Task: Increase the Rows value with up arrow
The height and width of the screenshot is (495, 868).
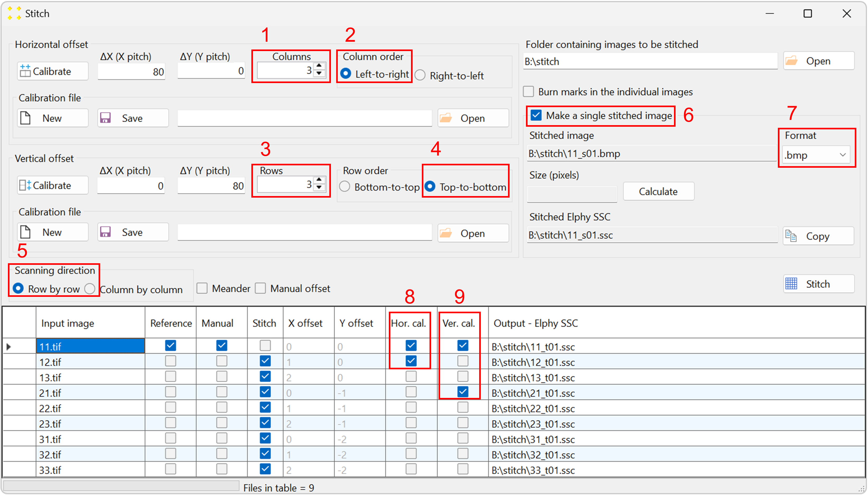Action: point(319,179)
